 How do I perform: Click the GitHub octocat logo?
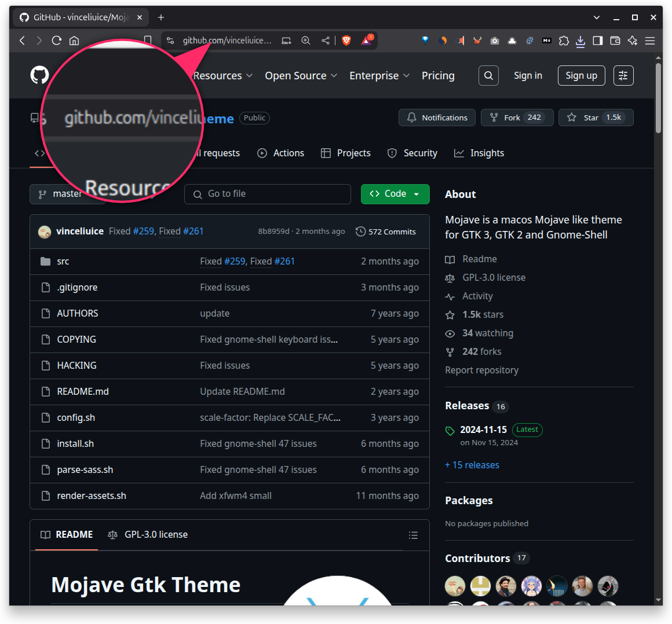(x=39, y=75)
